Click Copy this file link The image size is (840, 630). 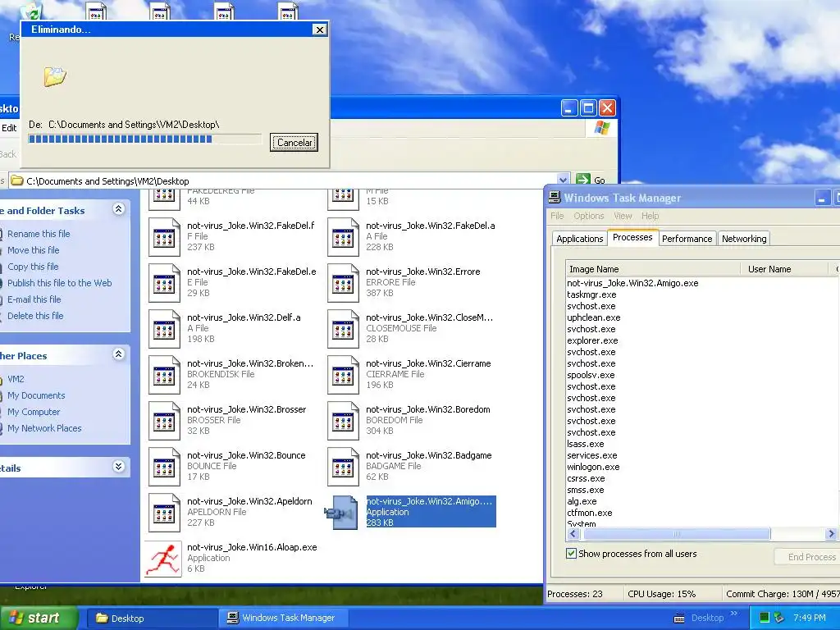33,267
